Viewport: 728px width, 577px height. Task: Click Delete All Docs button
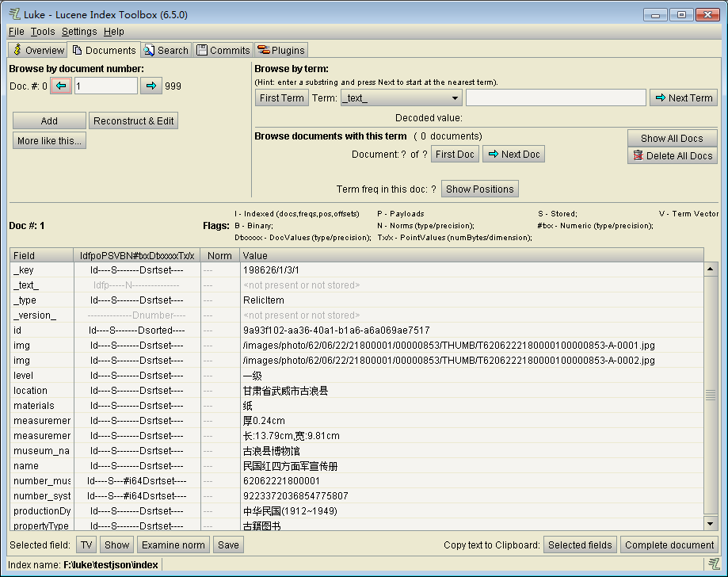[673, 155]
